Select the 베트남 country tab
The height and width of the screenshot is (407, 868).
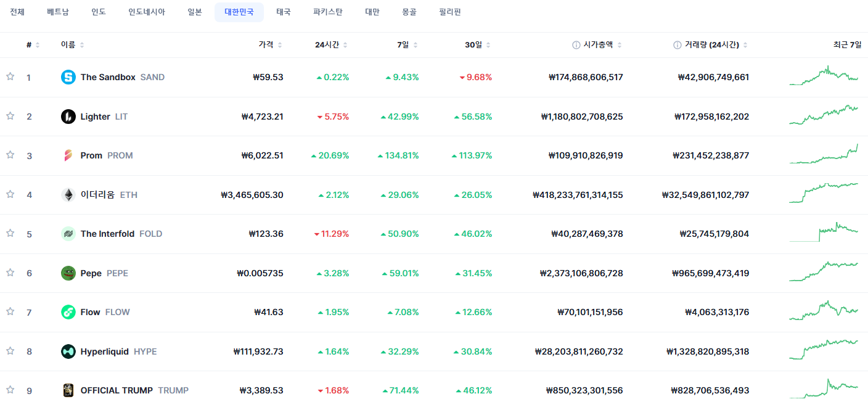point(58,12)
